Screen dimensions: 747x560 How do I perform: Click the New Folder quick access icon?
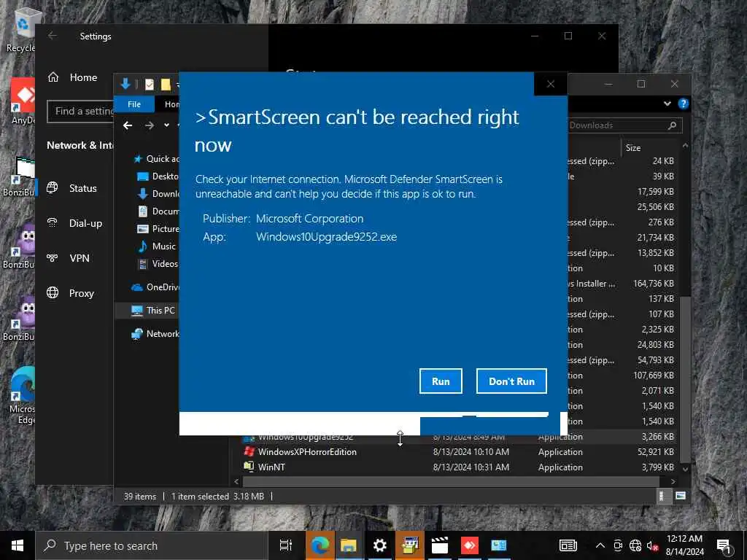[x=166, y=85]
